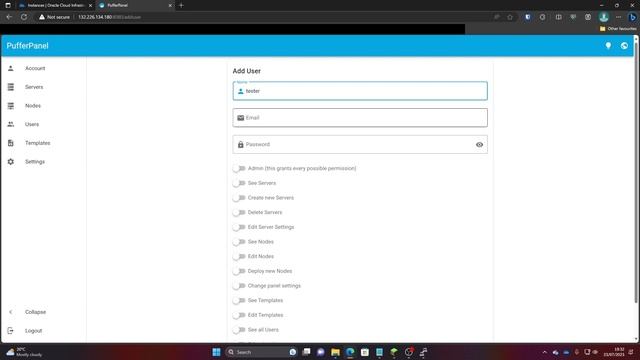Open the Nodes page in the sidebar
This screenshot has width=640, height=360.
[x=43, y=106]
